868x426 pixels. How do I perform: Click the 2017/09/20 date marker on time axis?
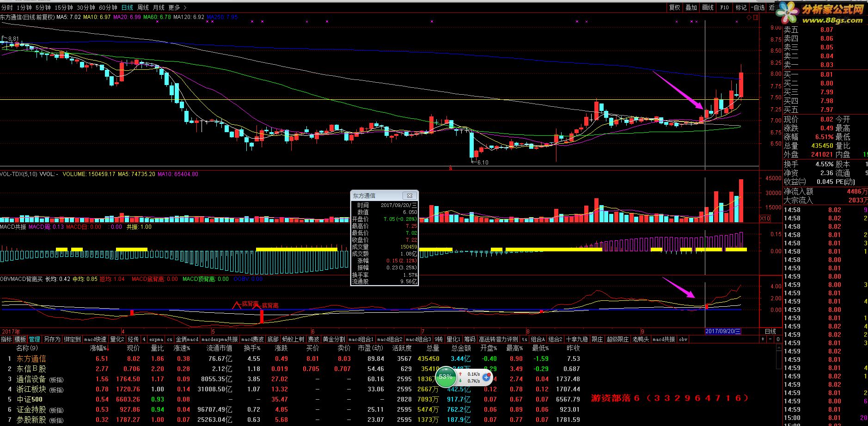point(723,331)
